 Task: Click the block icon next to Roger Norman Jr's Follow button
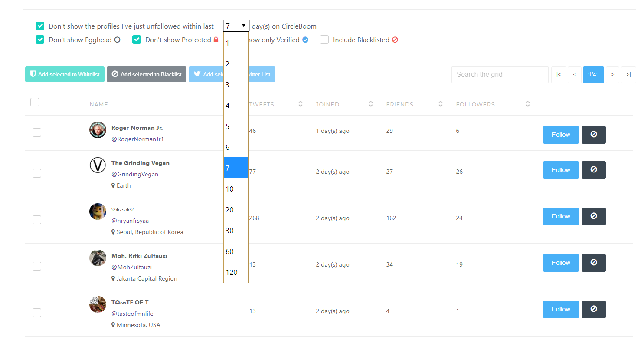click(593, 135)
